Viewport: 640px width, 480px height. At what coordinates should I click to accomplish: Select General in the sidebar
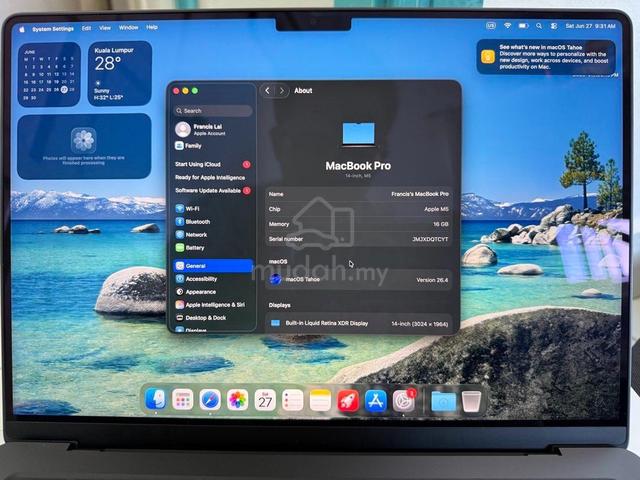pyautogui.click(x=213, y=266)
